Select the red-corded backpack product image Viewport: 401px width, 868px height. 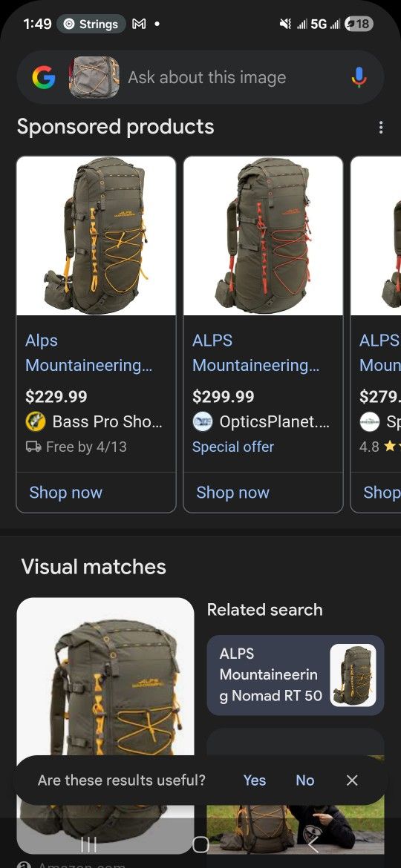(x=263, y=236)
